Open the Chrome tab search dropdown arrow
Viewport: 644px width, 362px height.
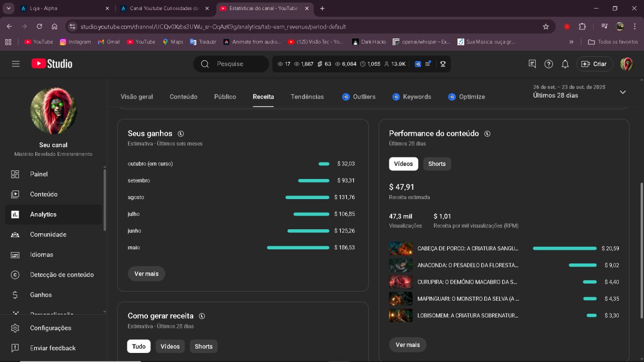point(9,9)
